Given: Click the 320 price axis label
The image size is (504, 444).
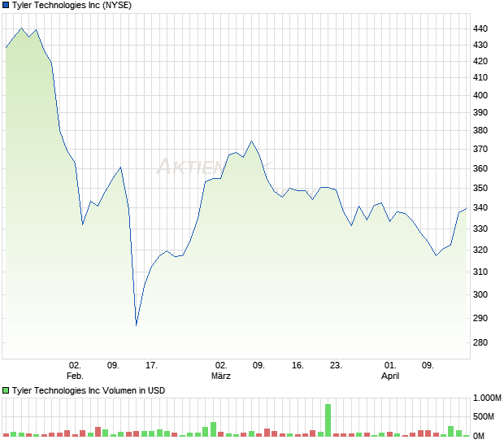Looking at the screenshot, I should pos(480,250).
